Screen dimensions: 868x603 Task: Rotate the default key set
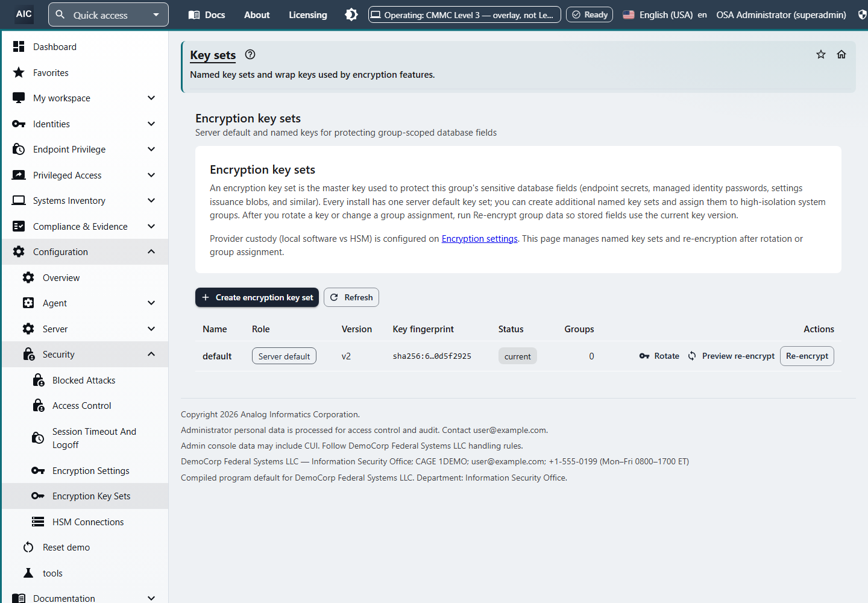point(659,356)
